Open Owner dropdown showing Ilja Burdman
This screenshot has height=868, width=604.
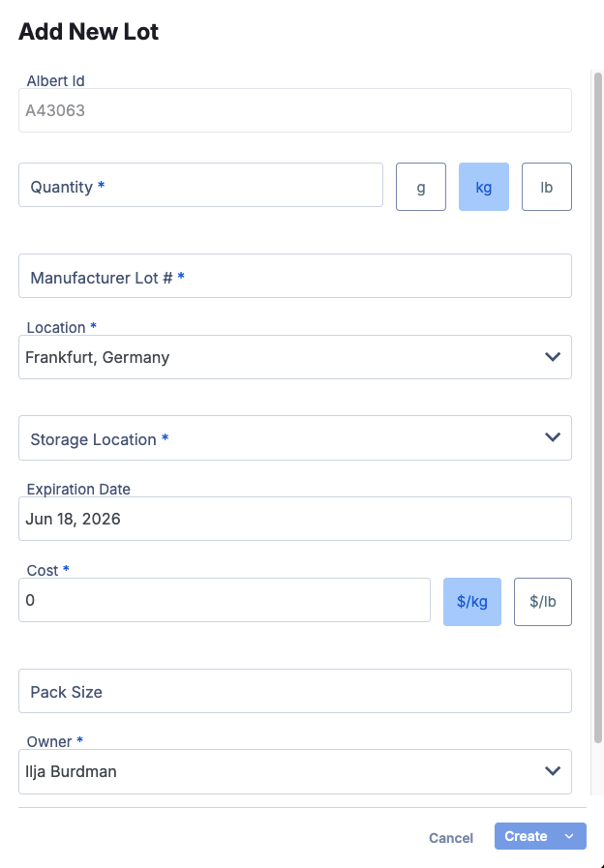[271, 771]
